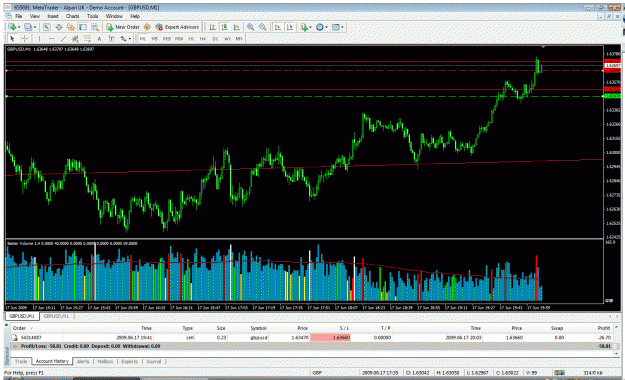Screen dimensions: 625x380
Task: Open the File menu
Action: coord(18,16)
